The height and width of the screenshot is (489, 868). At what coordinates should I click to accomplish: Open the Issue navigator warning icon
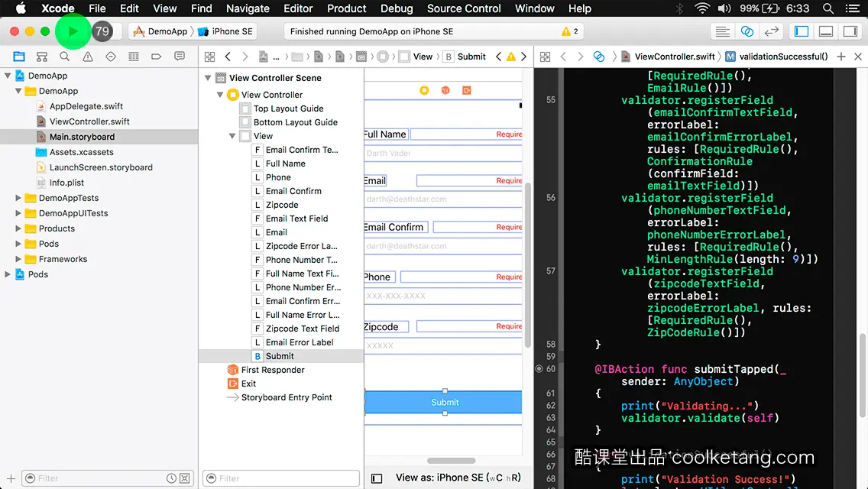pyautogui.click(x=87, y=57)
